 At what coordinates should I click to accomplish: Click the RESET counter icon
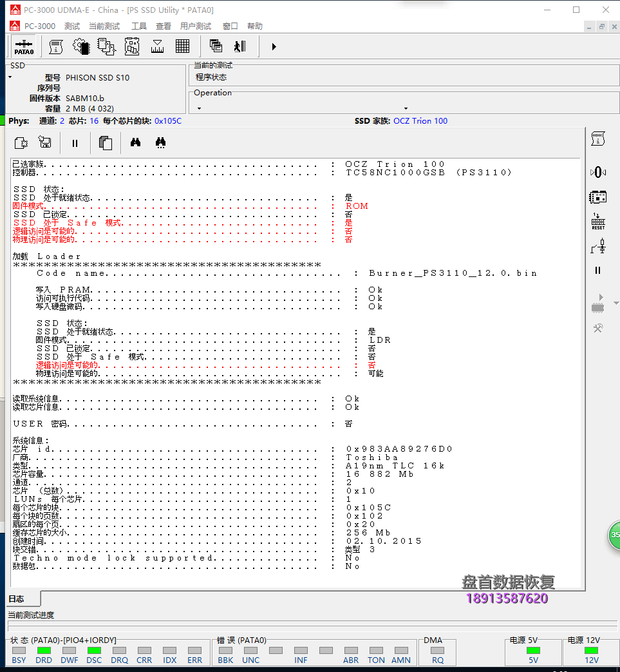[598, 222]
